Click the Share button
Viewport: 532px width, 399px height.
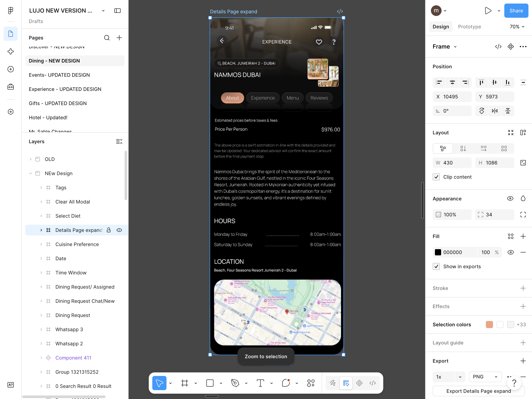coord(516,11)
